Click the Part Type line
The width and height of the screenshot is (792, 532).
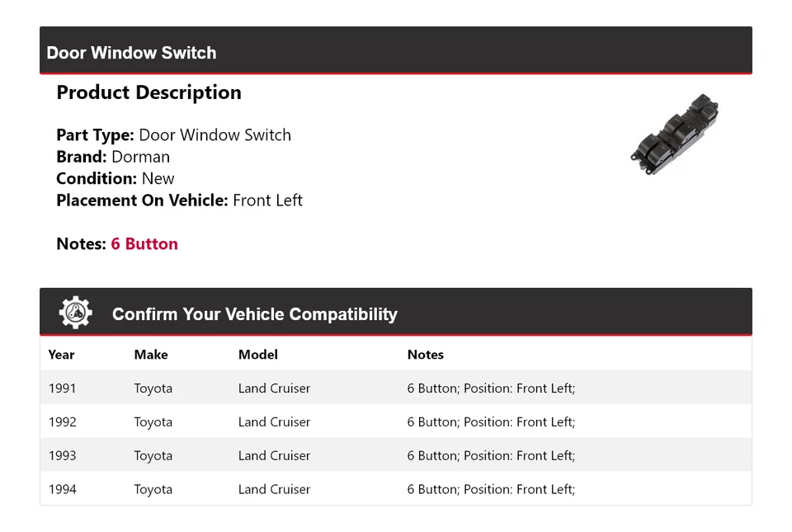coord(173,135)
